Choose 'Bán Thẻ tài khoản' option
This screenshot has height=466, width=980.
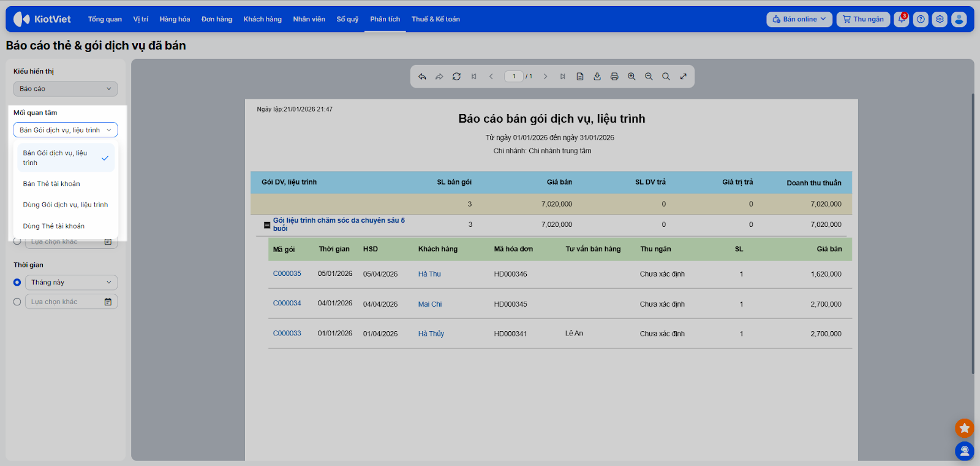[x=51, y=184]
